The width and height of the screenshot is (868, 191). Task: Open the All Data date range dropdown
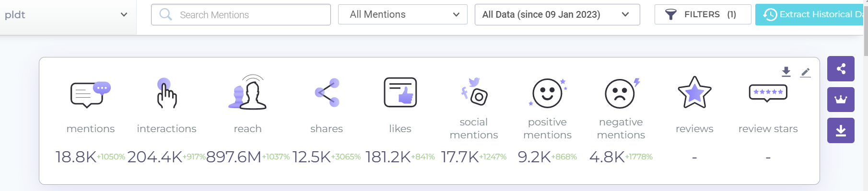tap(557, 14)
